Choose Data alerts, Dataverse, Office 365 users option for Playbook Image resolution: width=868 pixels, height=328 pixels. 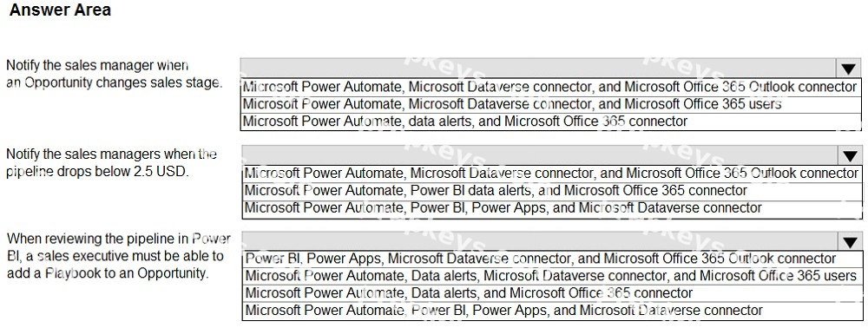point(551,275)
